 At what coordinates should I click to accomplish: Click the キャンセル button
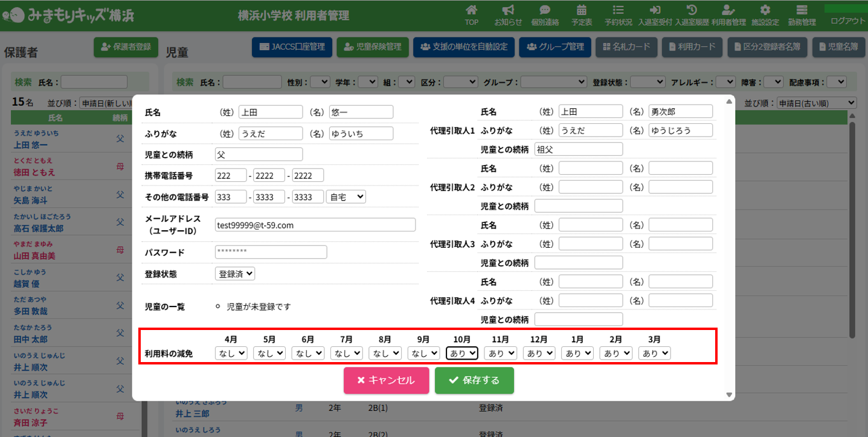pyautogui.click(x=386, y=380)
